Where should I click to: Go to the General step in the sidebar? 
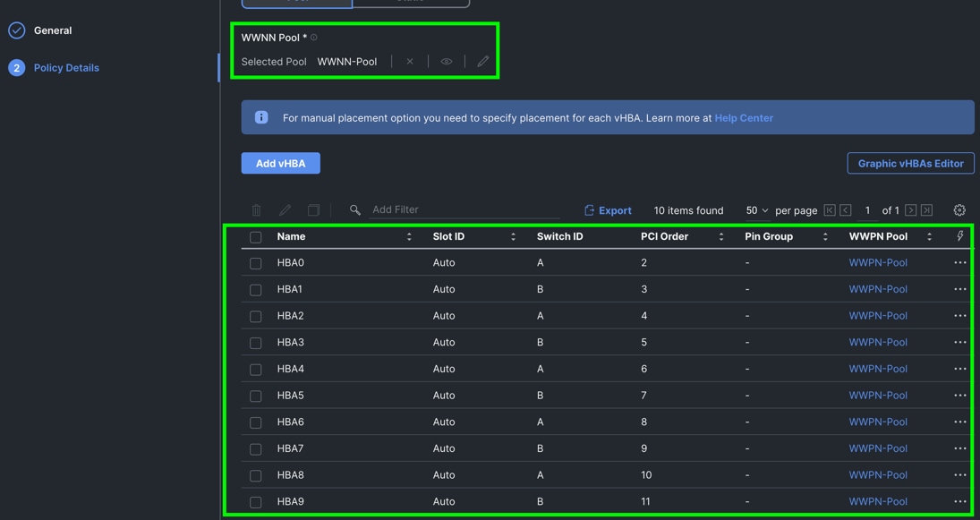tap(53, 30)
